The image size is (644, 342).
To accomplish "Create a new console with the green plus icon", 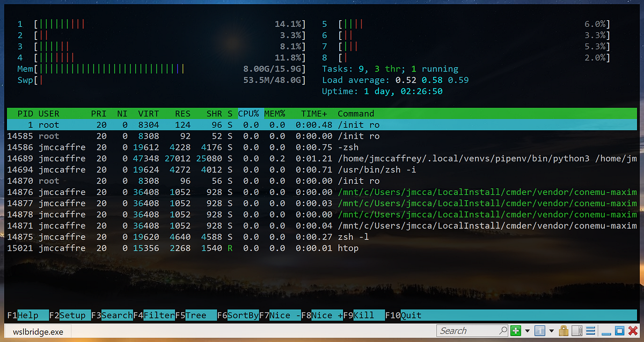I will tap(516, 331).
